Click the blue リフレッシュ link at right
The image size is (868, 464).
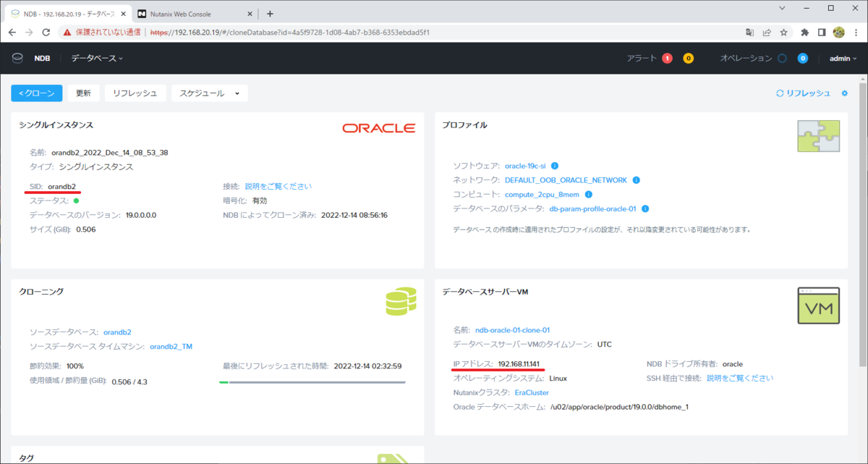tap(804, 93)
